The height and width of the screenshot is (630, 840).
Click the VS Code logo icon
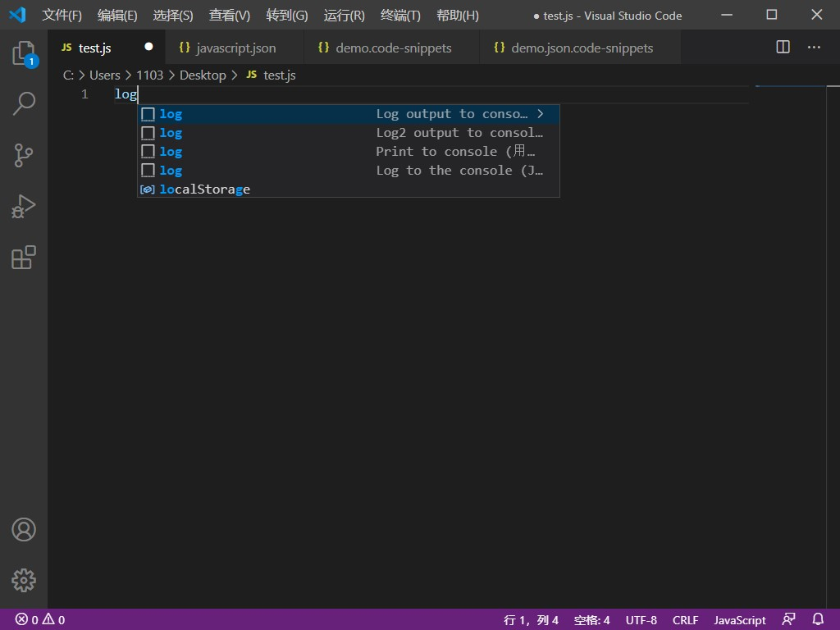pos(18,15)
